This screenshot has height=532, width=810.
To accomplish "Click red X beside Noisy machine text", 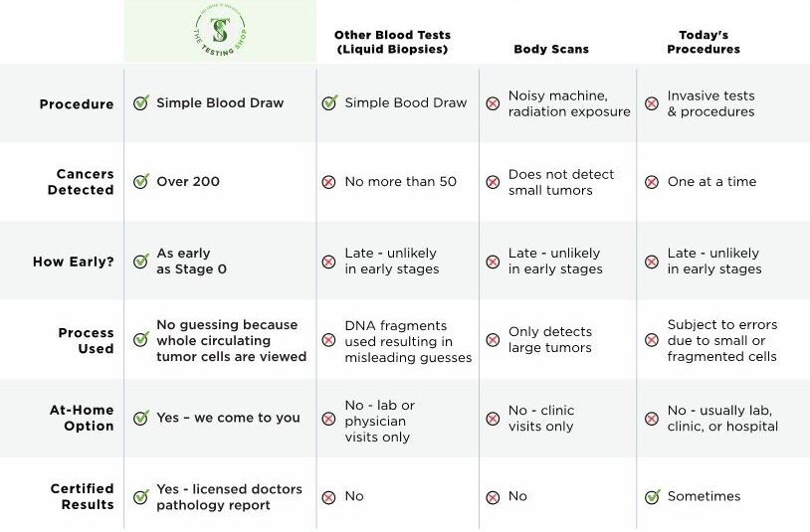I will tap(493, 103).
